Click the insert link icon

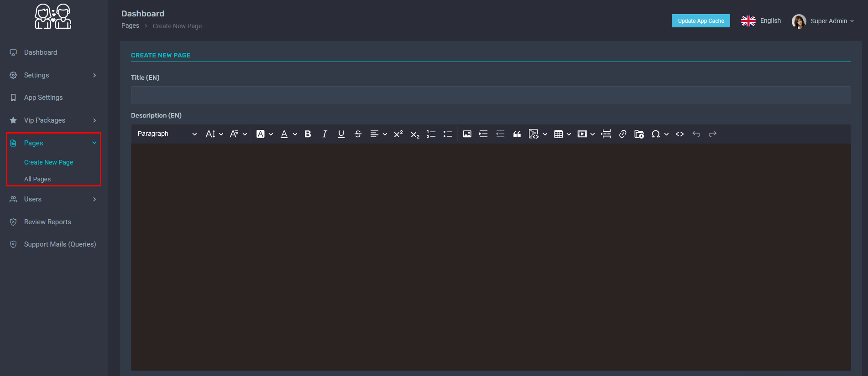pyautogui.click(x=622, y=134)
